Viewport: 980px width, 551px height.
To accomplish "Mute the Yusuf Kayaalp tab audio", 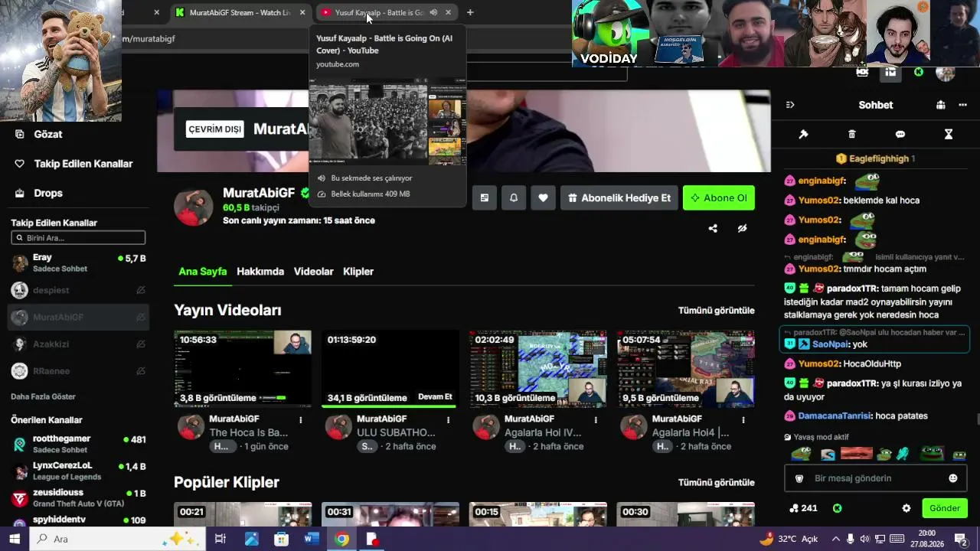I will 433,12.
